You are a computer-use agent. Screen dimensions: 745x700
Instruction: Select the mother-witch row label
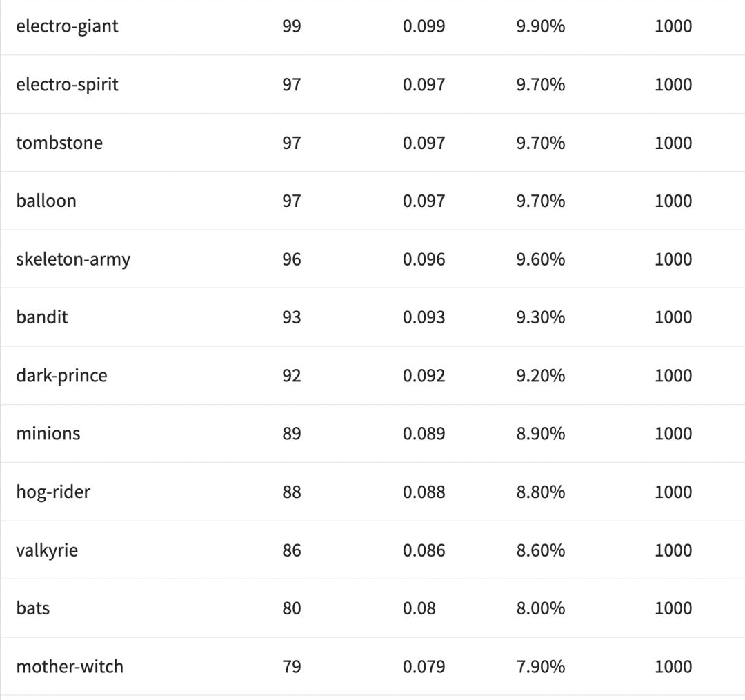[70, 667]
